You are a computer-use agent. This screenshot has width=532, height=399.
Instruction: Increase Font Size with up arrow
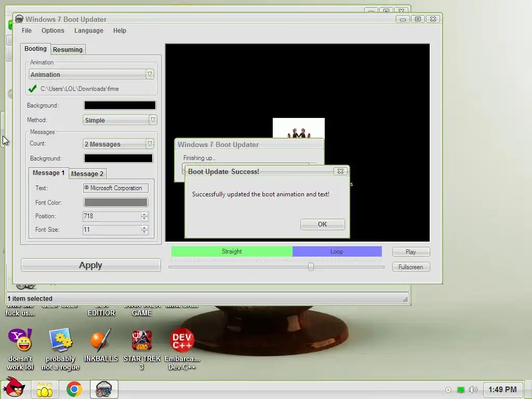144,228
